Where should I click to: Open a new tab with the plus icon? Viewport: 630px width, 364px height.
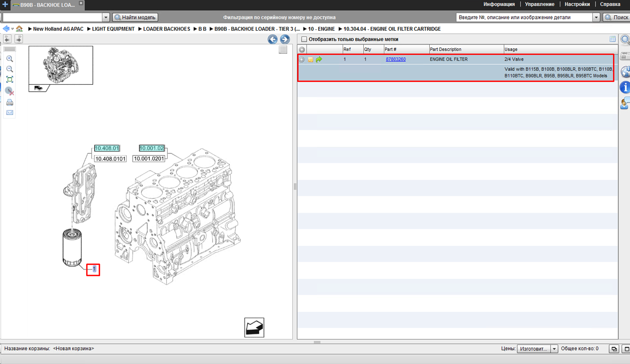pos(5,5)
